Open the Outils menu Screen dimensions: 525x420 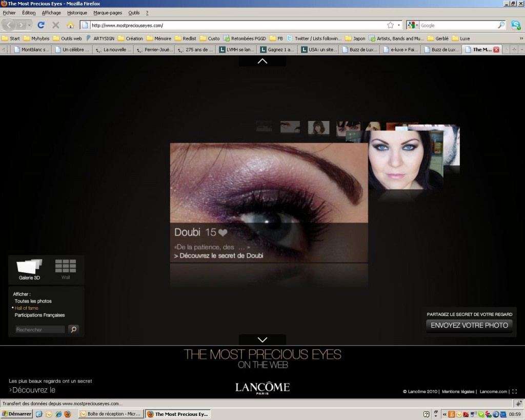(134, 13)
